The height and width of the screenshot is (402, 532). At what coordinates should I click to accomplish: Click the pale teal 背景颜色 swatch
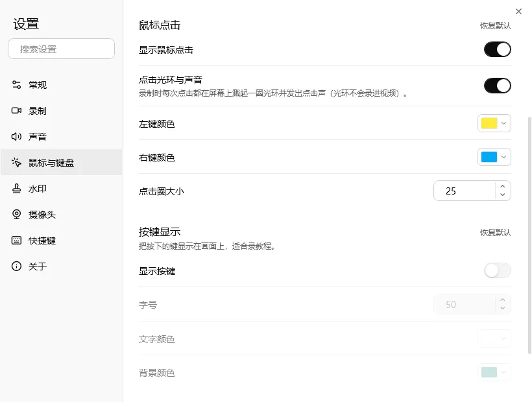point(489,372)
